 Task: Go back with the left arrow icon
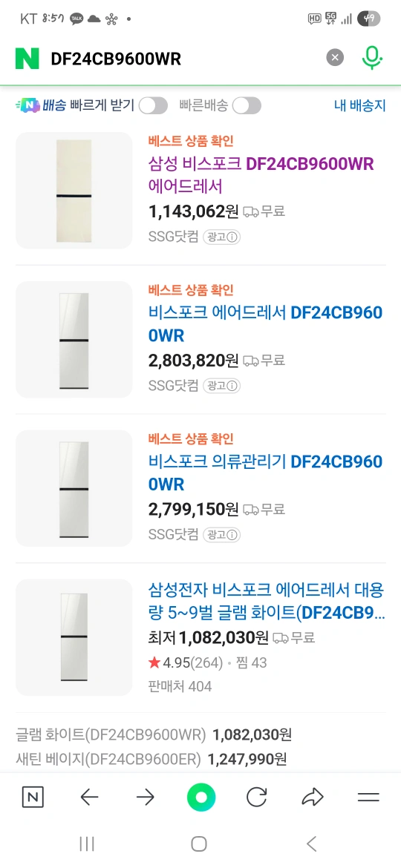[x=88, y=797]
